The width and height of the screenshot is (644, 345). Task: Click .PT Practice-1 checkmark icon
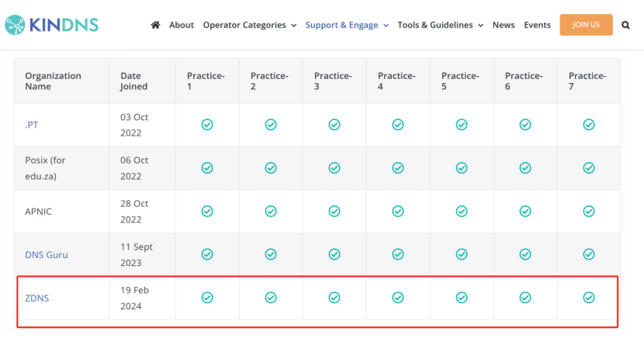pos(207,124)
